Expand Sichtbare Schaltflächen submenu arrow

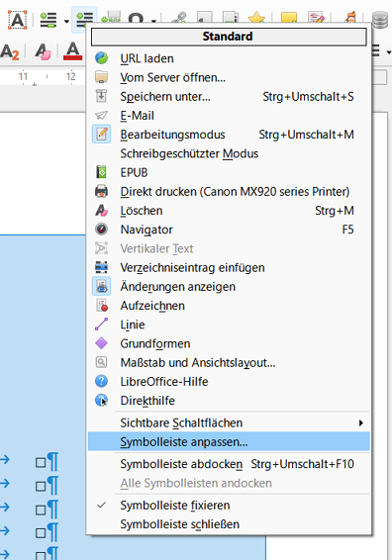361,422
